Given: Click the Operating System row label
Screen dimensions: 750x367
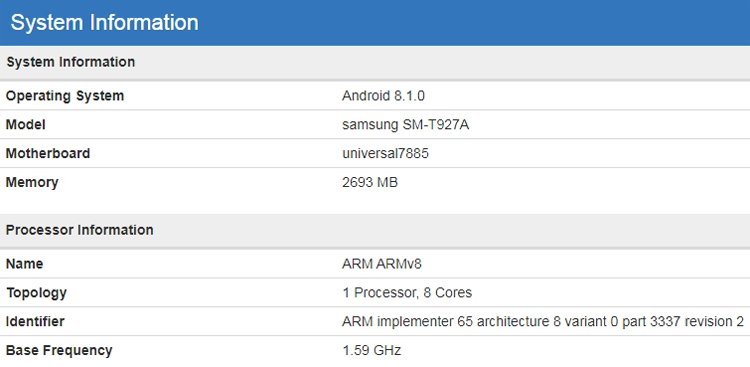Looking at the screenshot, I should pyautogui.click(x=65, y=96).
